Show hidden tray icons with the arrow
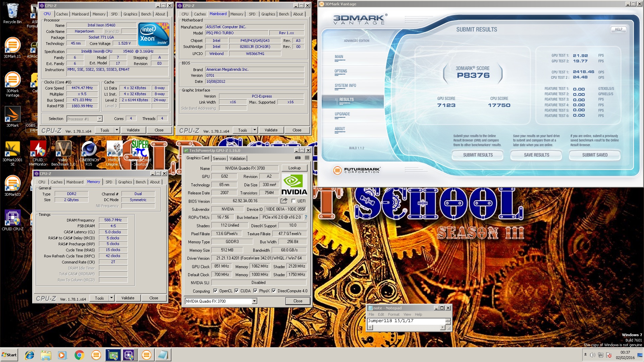 point(585,355)
